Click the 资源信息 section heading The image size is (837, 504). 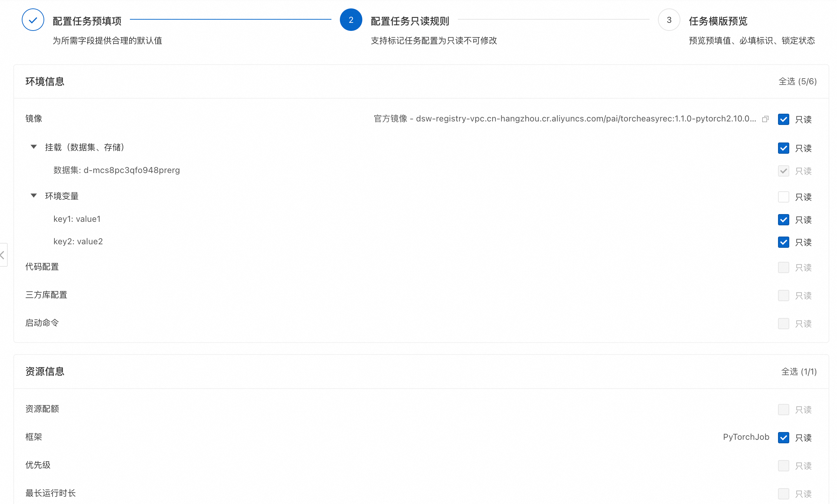(x=45, y=371)
